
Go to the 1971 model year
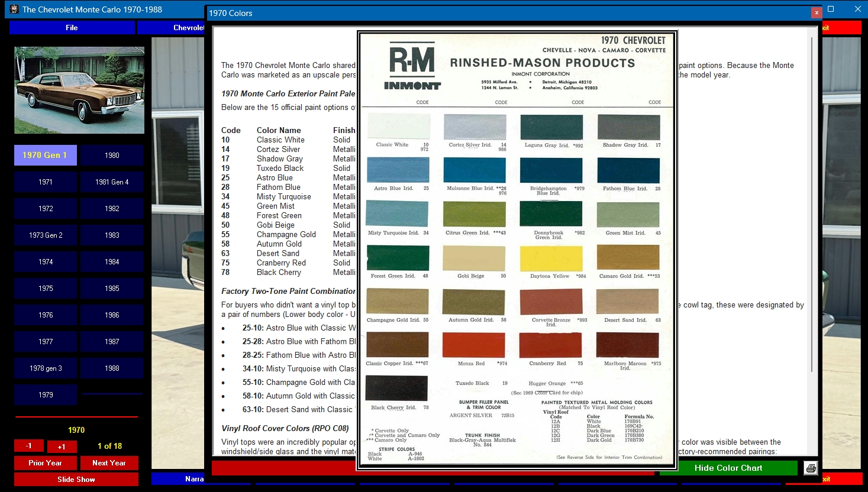coord(46,182)
